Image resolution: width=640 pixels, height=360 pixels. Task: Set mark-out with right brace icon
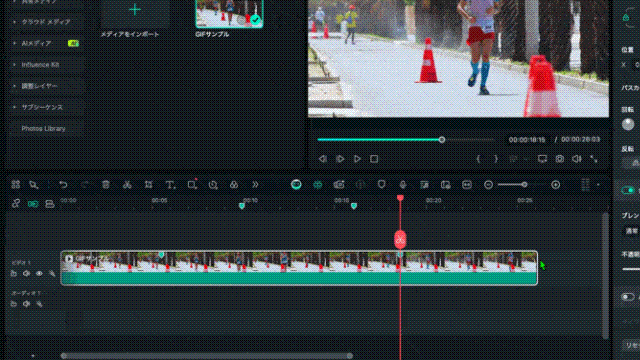(x=496, y=159)
